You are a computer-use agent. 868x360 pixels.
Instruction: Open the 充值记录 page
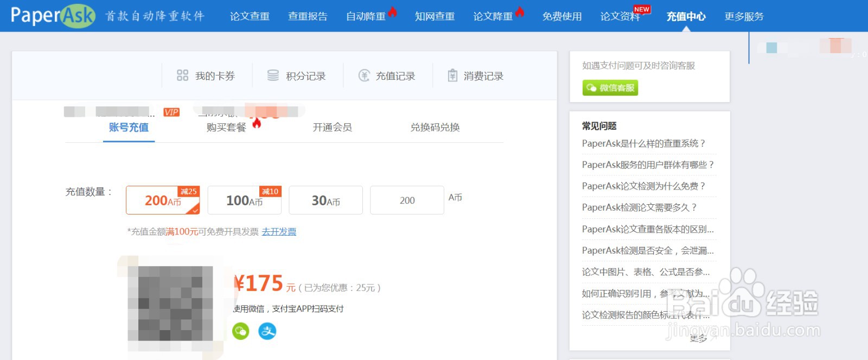pyautogui.click(x=395, y=76)
